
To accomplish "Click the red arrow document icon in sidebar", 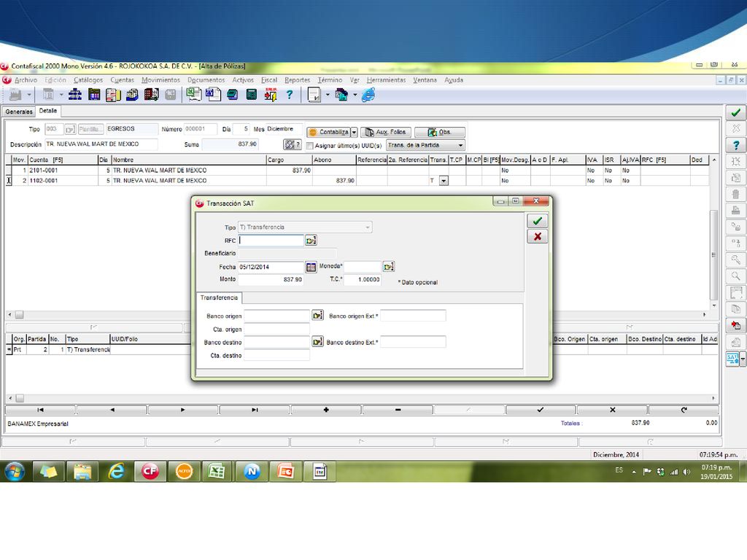I will click(x=736, y=326).
